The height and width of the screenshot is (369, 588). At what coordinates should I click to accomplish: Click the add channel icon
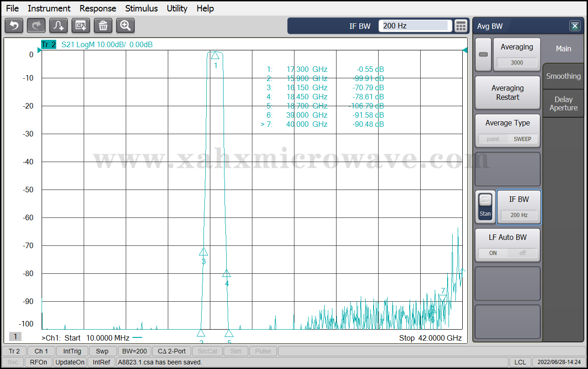coord(81,26)
